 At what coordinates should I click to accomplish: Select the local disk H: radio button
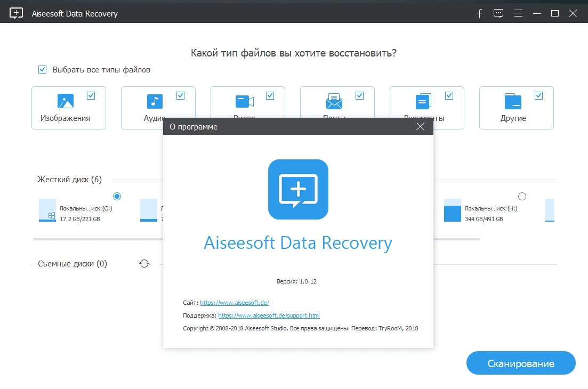[522, 196]
